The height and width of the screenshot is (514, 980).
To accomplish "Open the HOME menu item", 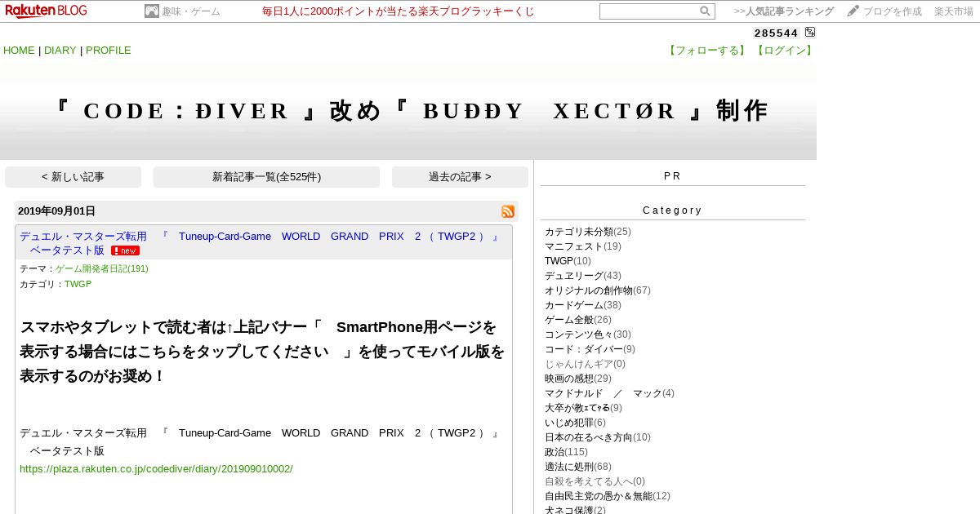I will click(19, 51).
